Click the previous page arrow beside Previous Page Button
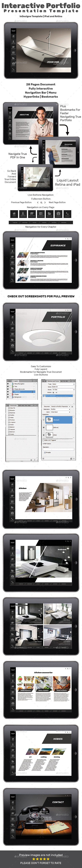 click(x=38, y=203)
